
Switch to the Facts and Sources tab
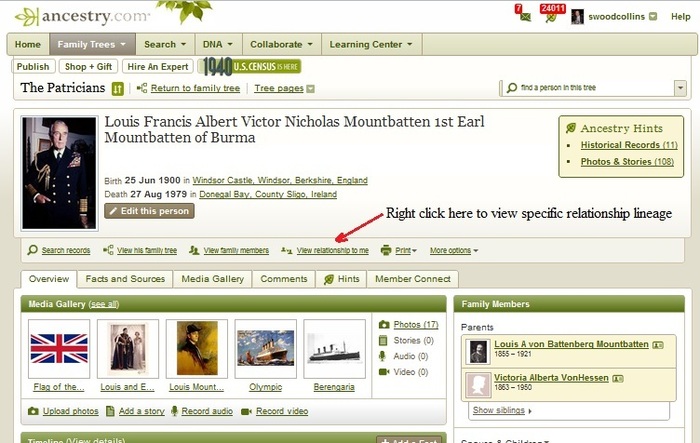pos(125,279)
